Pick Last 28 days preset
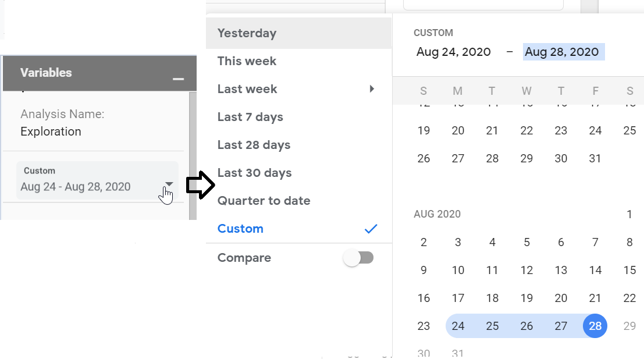644x359 pixels. click(254, 145)
